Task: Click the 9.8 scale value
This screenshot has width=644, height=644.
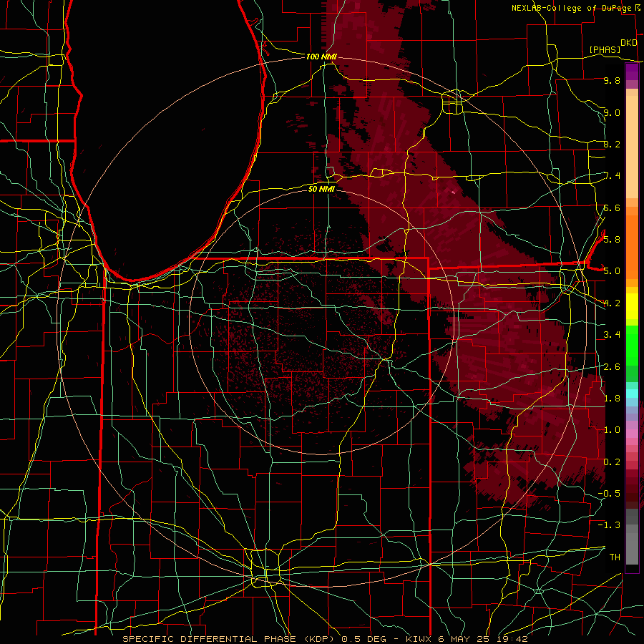Action: [x=612, y=80]
